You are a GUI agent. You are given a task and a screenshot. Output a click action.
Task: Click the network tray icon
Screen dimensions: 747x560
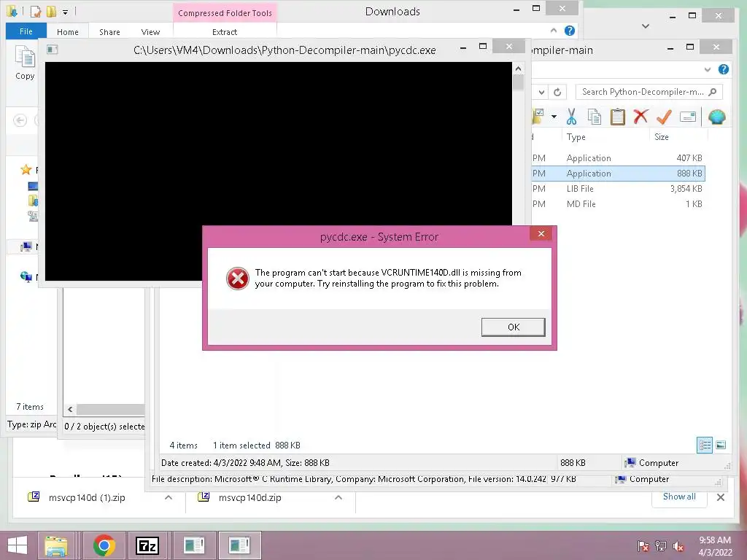click(x=661, y=546)
